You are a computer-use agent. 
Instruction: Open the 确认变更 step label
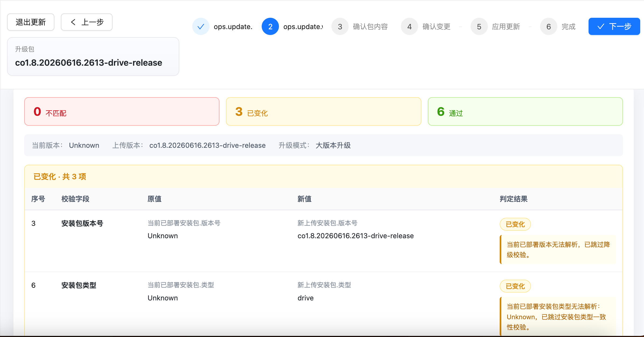[x=436, y=26]
